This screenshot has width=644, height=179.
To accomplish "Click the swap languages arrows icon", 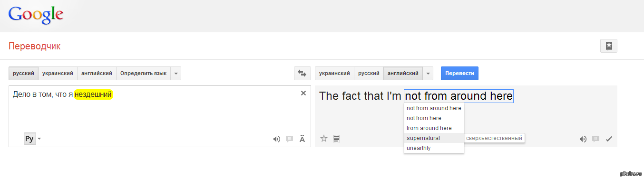I will coord(302,73).
